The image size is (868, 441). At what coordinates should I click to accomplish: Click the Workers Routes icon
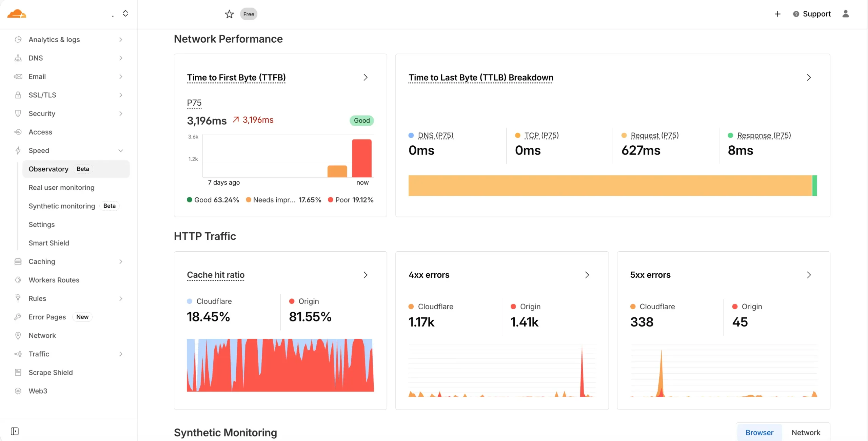point(18,280)
